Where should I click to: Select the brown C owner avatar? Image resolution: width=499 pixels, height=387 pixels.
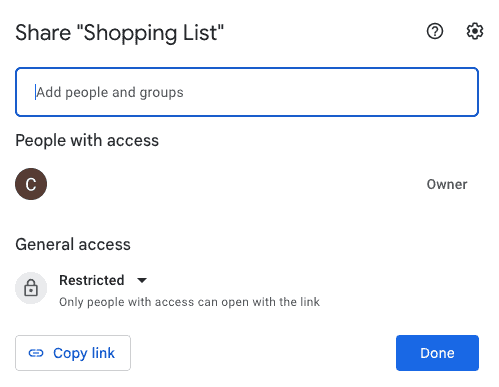31,184
